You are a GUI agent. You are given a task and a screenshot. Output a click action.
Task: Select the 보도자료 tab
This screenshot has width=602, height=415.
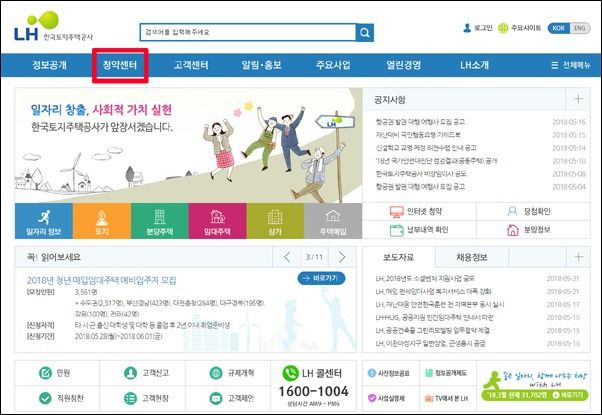pos(399,257)
